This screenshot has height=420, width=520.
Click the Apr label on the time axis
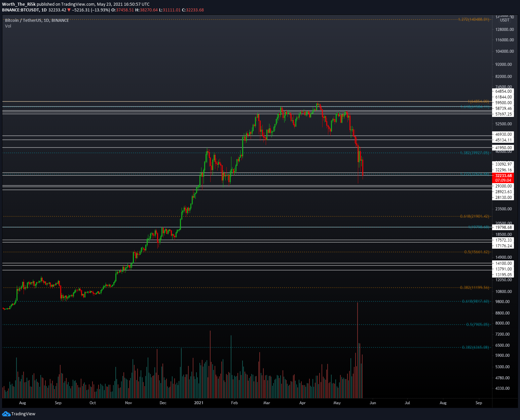(302, 403)
